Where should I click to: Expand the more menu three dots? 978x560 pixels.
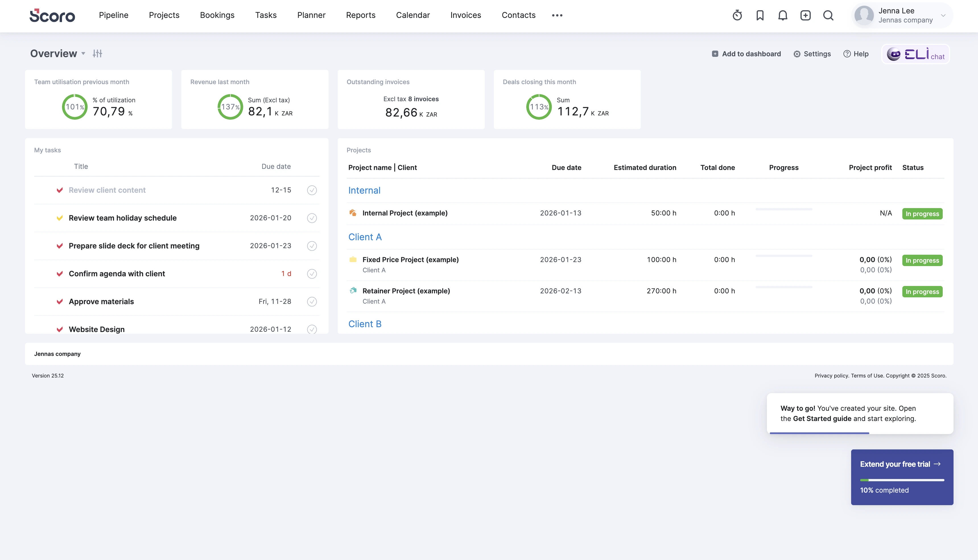pyautogui.click(x=557, y=15)
